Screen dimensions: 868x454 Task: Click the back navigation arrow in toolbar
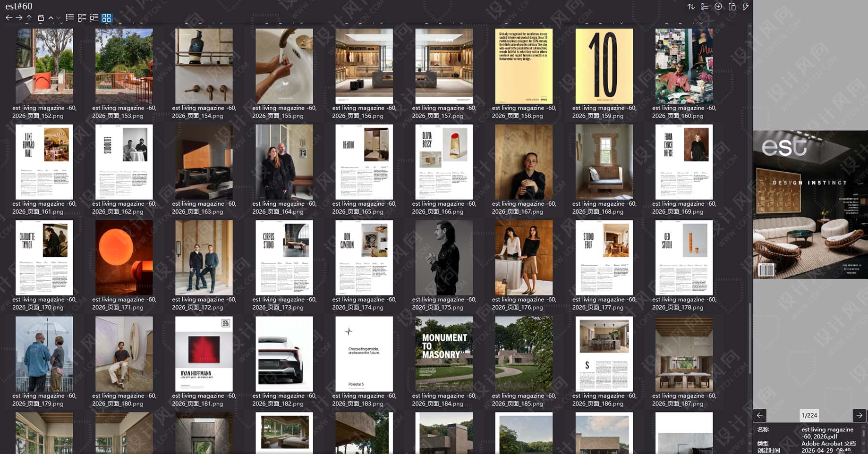[9, 18]
